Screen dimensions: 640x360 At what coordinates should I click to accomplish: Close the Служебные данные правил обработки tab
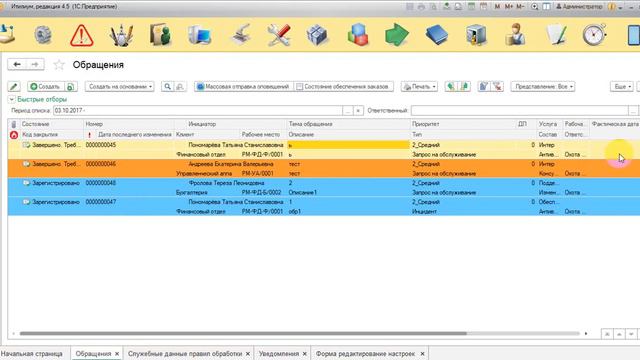(x=248, y=354)
